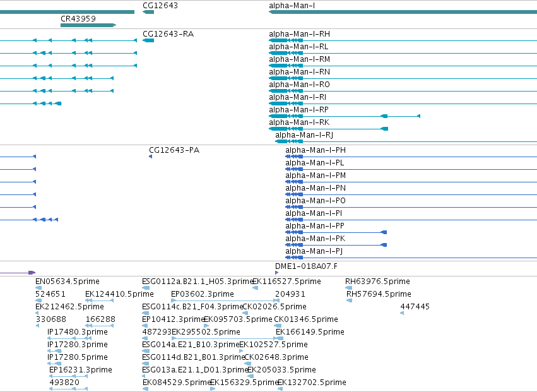The image size is (537, 392).
Task: Click EST IP17480.3prime
Action: (69, 338)
